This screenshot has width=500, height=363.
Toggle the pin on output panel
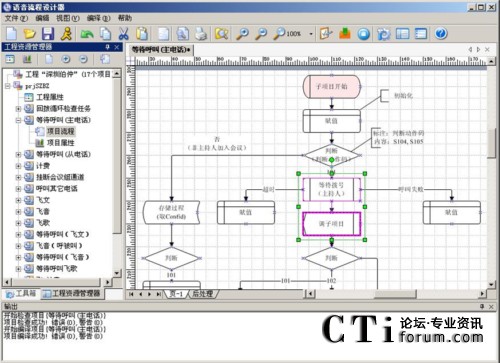482,306
